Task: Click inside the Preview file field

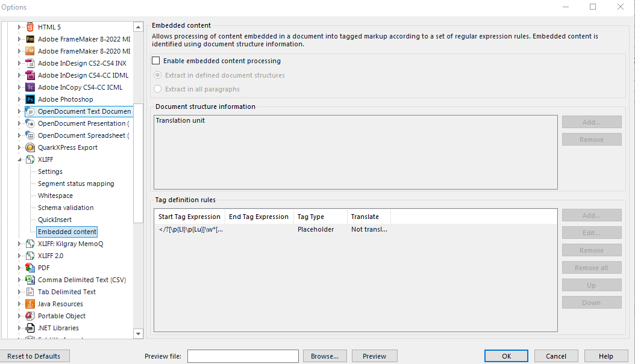Action: [243, 356]
